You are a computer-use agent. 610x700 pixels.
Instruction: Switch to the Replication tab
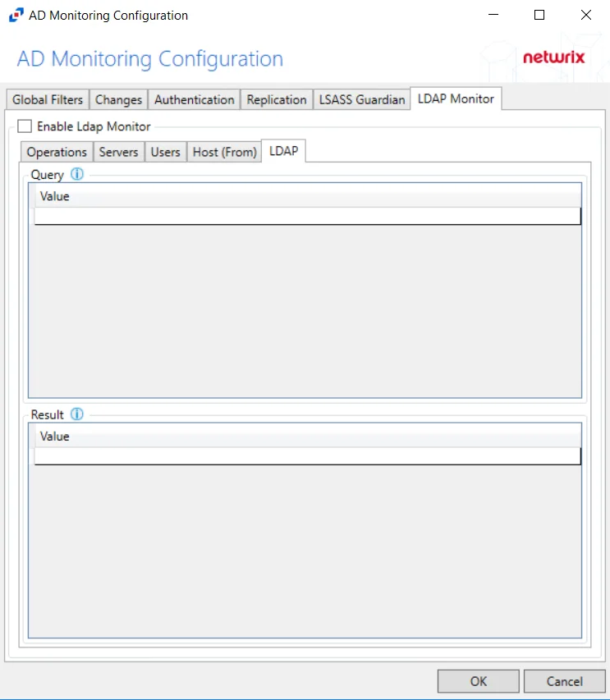tap(277, 99)
